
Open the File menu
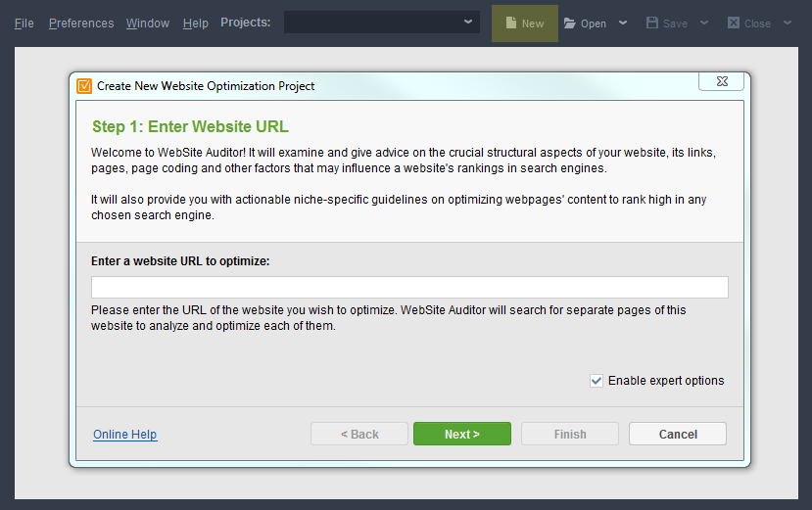point(24,23)
